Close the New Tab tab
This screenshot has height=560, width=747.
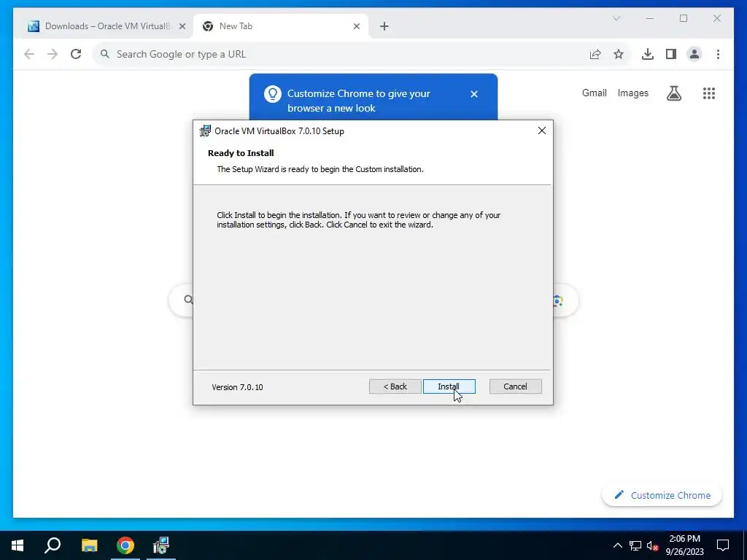tap(356, 26)
